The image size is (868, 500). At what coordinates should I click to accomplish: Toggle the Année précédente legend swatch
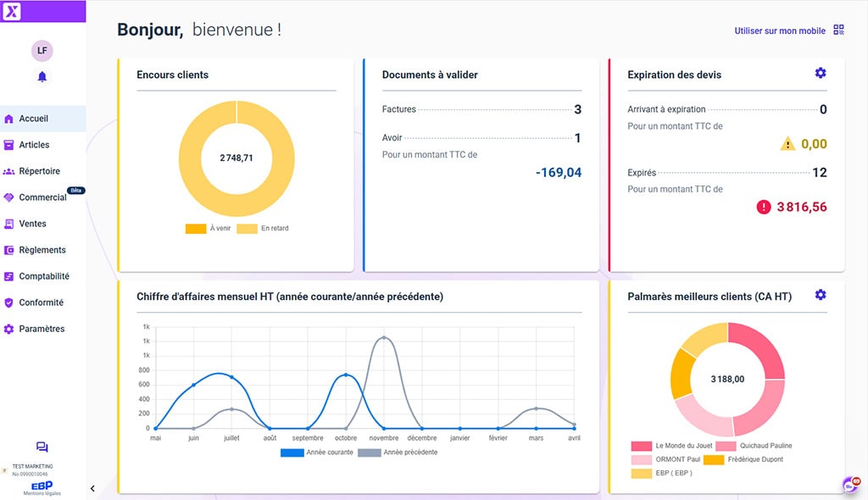click(x=370, y=453)
